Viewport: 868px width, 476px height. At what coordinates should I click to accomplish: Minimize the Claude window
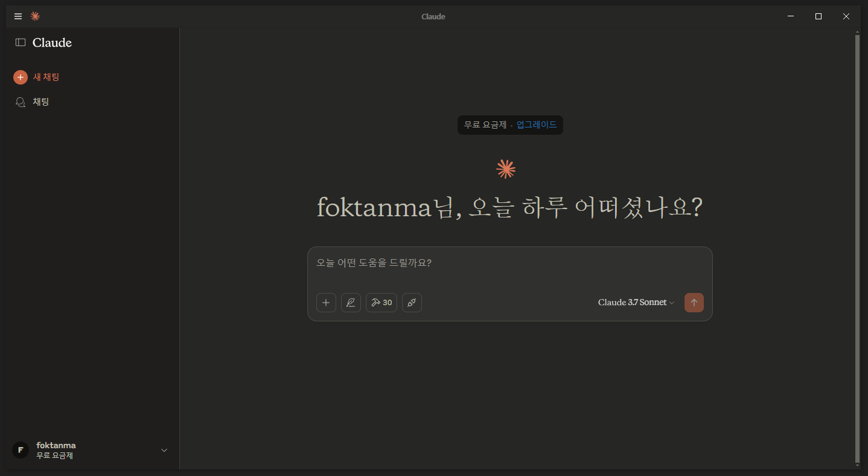tap(791, 16)
